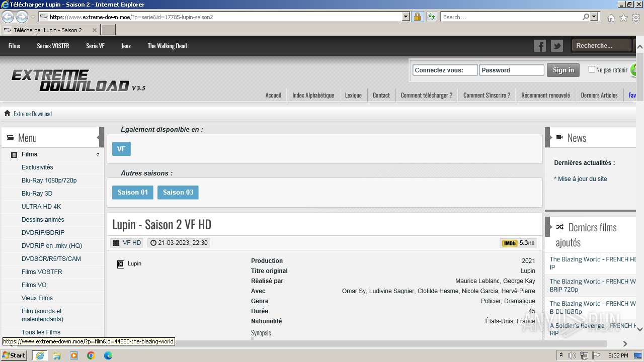Click the Connectez vous username field
Screen dimensions: 644x362
(x=445, y=70)
